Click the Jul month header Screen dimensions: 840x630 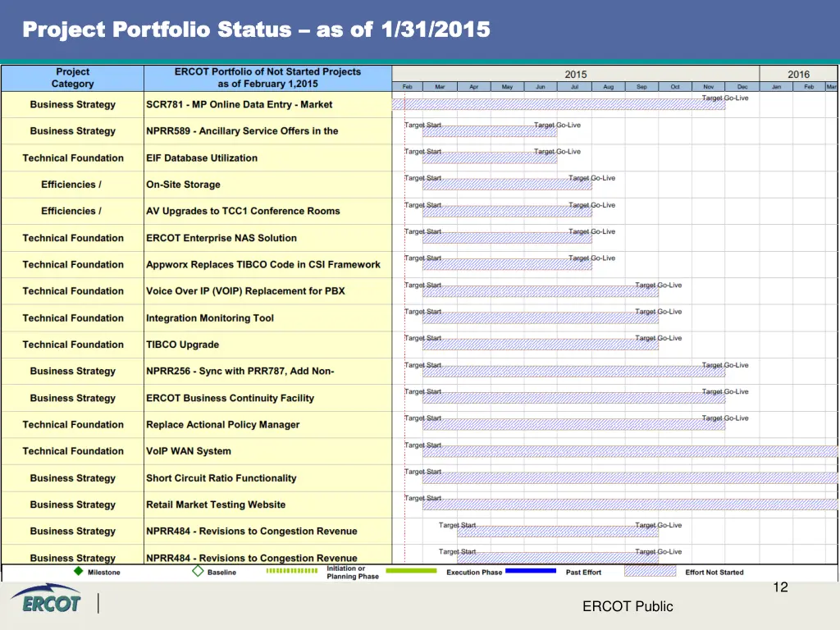(x=574, y=86)
